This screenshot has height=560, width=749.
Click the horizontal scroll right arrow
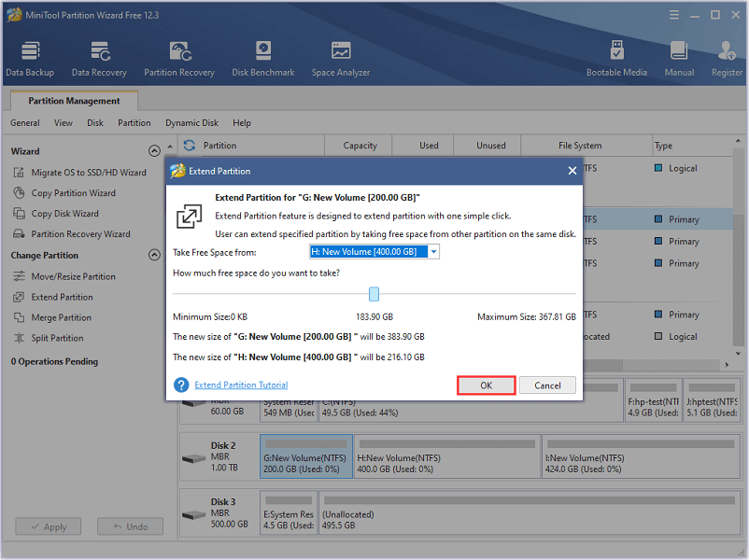coord(727,365)
